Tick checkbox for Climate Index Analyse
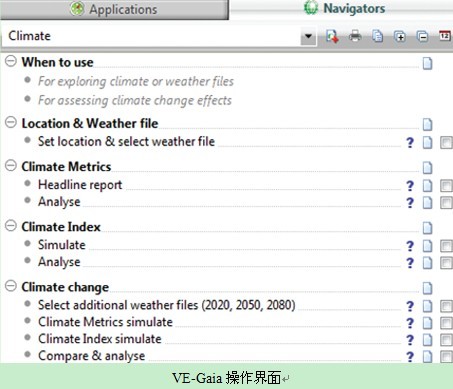The width and height of the screenshot is (453, 389). pyautogui.click(x=446, y=263)
